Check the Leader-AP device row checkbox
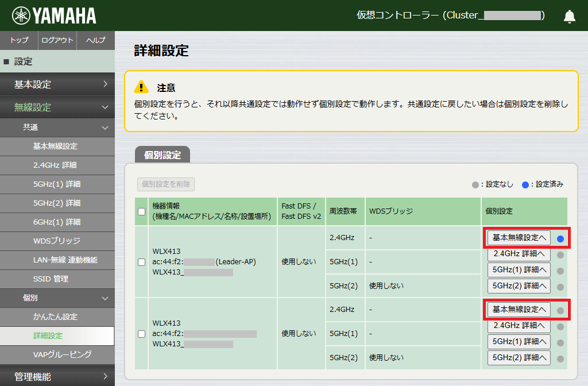The image size is (588, 386). coord(140,261)
